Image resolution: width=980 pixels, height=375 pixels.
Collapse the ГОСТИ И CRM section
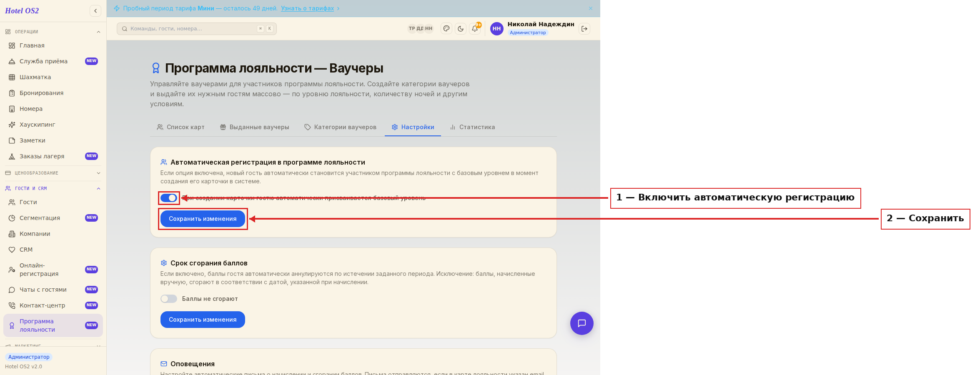point(53,188)
